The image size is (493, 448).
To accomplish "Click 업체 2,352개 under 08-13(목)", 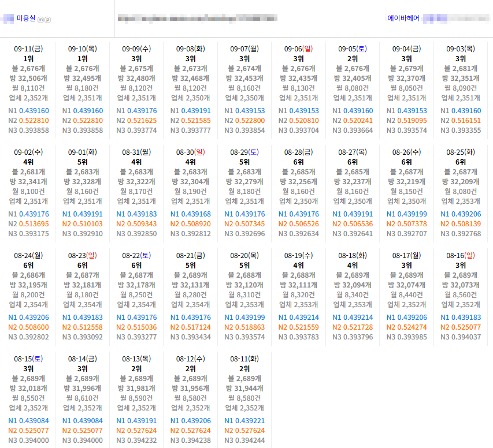I will [136, 408].
